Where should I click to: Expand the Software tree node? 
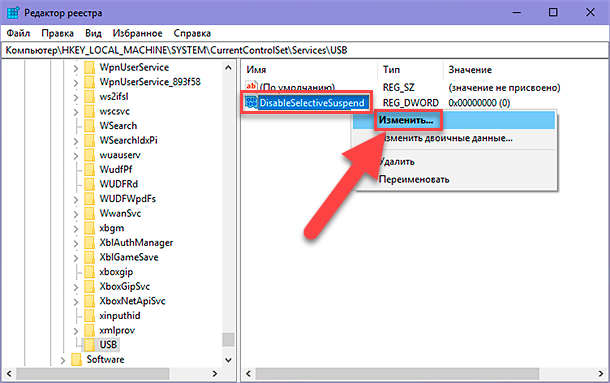point(63,360)
